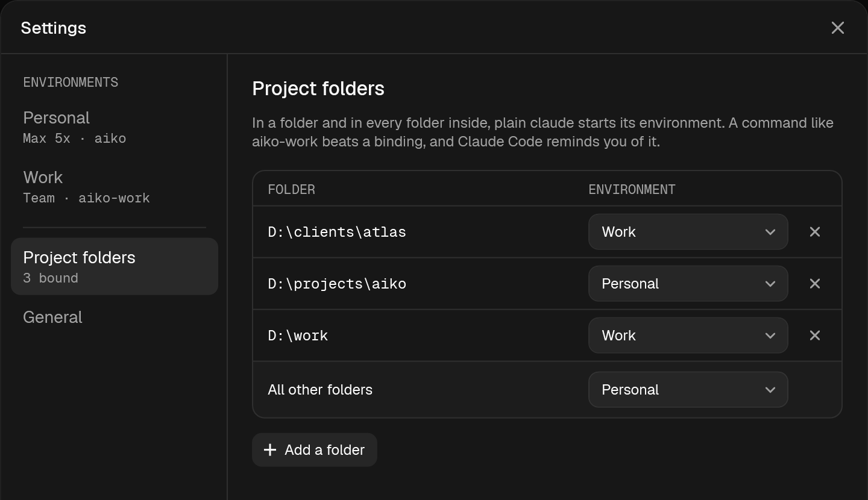Open environment dropdown for D:\projects\aiko
This screenshot has width=868, height=500.
[688, 284]
